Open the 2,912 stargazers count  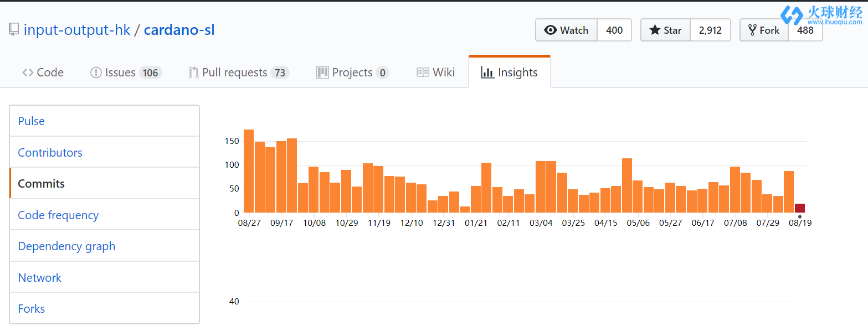tap(710, 30)
